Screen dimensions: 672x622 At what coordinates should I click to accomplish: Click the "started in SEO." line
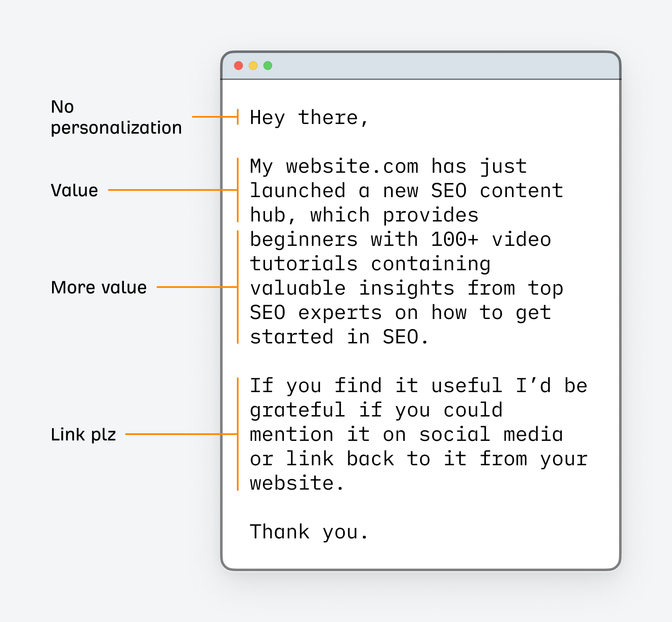click(339, 337)
